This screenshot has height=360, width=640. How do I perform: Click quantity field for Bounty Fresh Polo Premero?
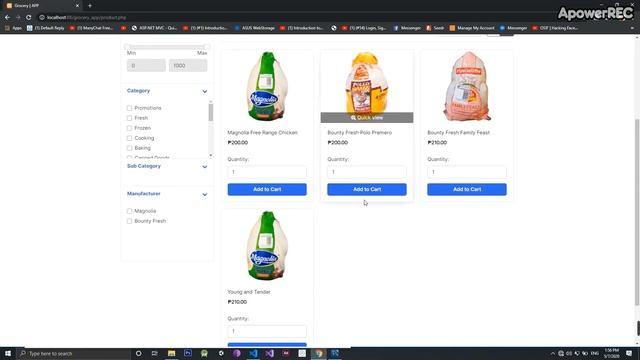click(x=367, y=172)
